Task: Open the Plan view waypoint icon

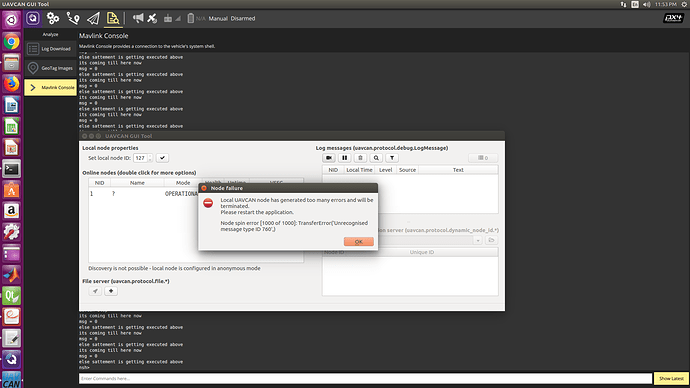Action: [73, 18]
